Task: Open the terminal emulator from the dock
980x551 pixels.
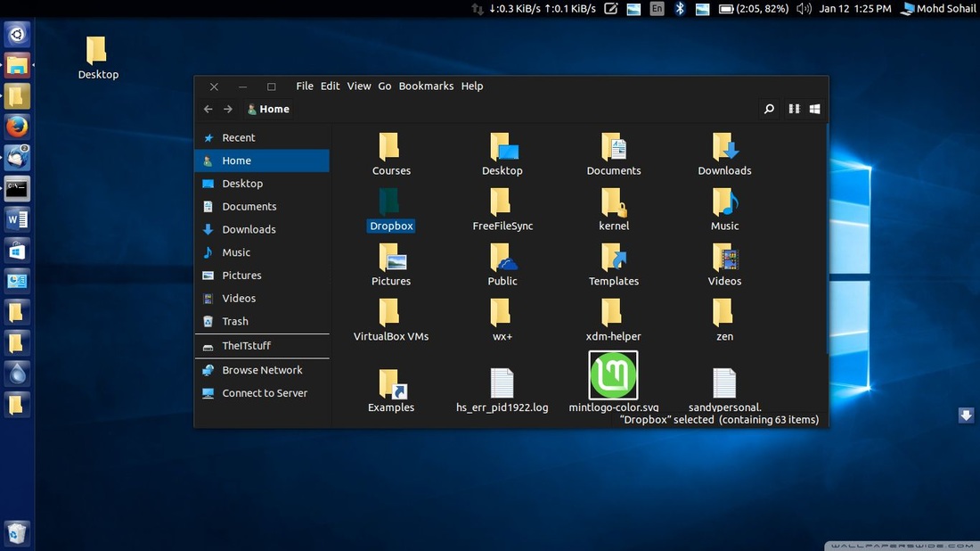Action: click(x=17, y=188)
